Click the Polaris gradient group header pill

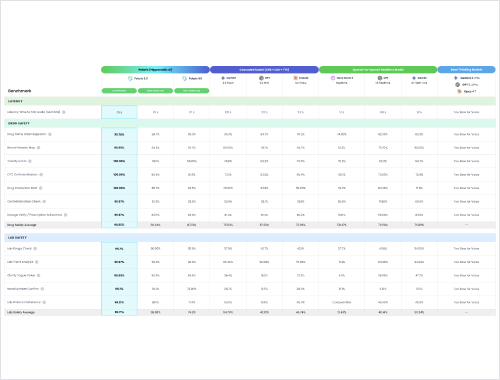(155, 70)
